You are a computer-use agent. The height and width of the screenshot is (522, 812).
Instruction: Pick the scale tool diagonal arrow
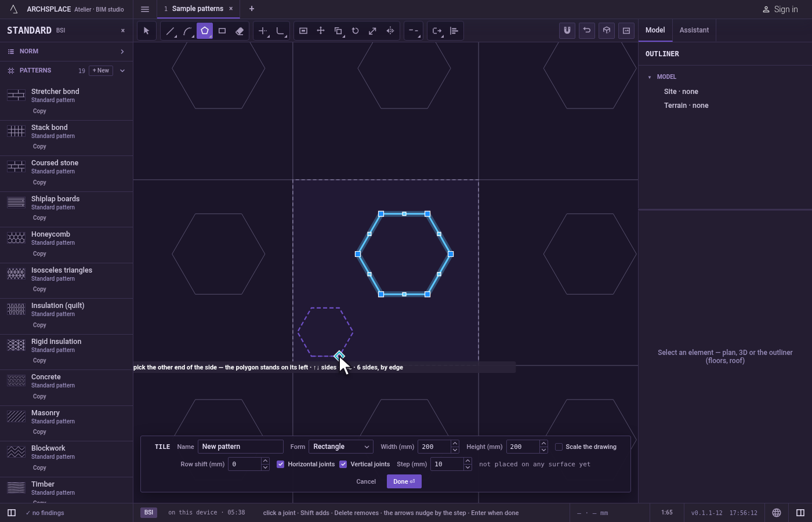point(373,31)
